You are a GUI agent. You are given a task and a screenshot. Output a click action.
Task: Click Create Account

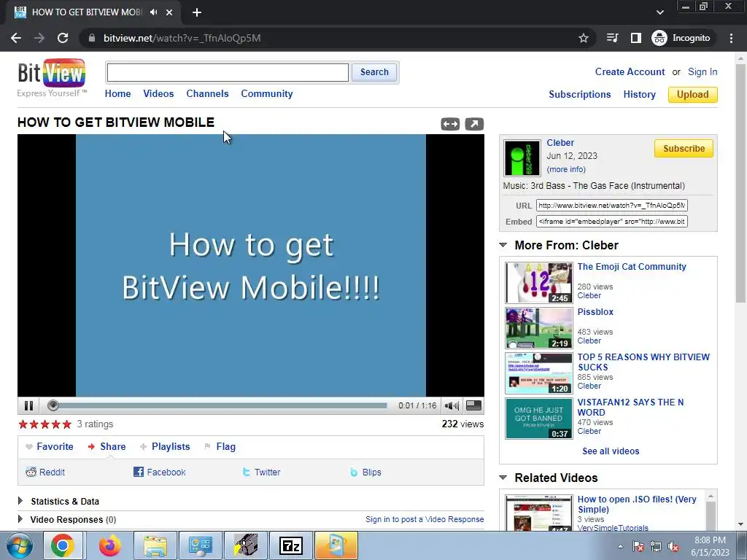[630, 72]
